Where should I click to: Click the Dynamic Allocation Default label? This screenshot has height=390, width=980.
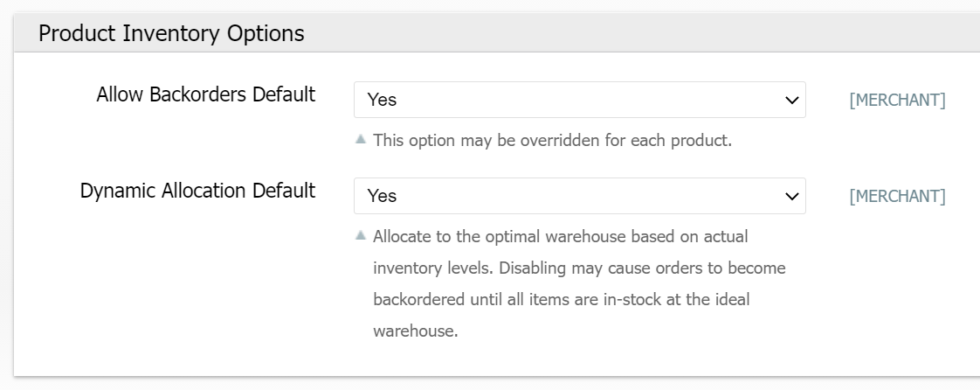click(197, 191)
